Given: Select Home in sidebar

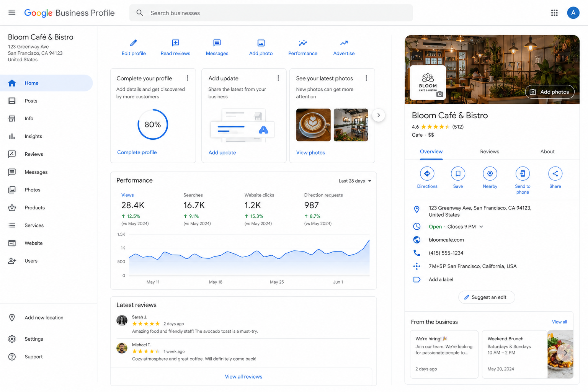Looking at the screenshot, I should pos(46,83).
